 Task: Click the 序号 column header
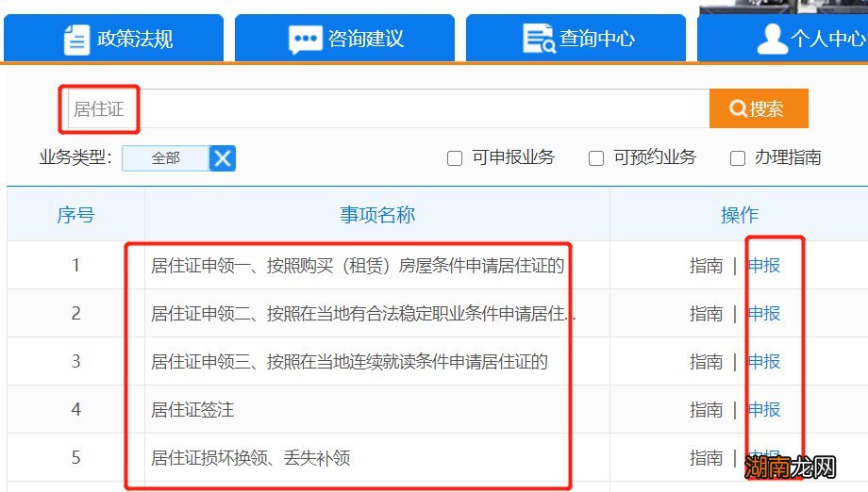coord(75,215)
